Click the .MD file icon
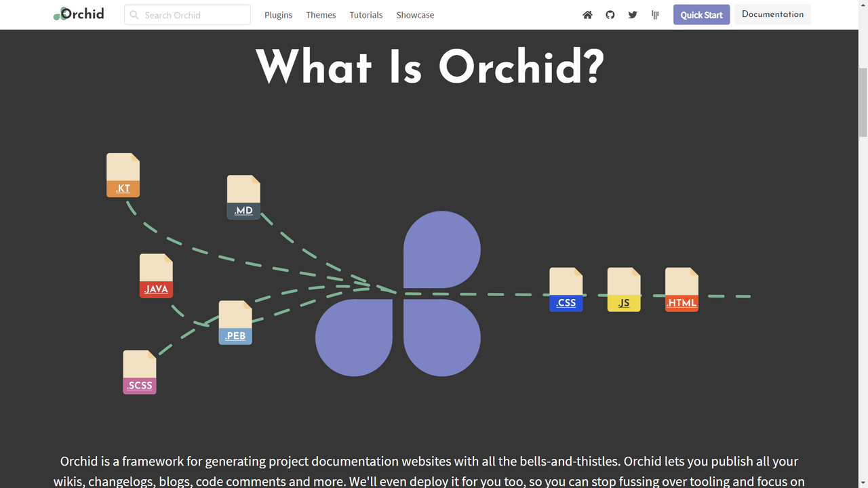This screenshot has height=488, width=868. coord(243,197)
